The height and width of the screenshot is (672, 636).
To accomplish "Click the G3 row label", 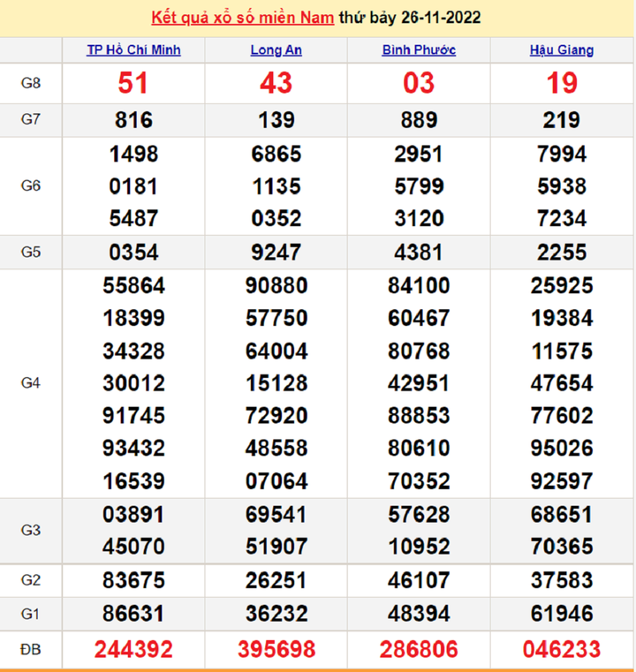I will point(31,530).
